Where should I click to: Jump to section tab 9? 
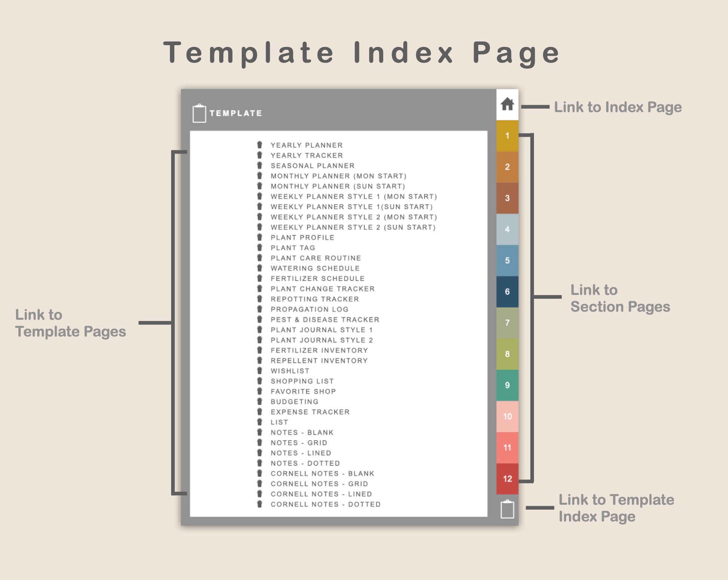[507, 385]
